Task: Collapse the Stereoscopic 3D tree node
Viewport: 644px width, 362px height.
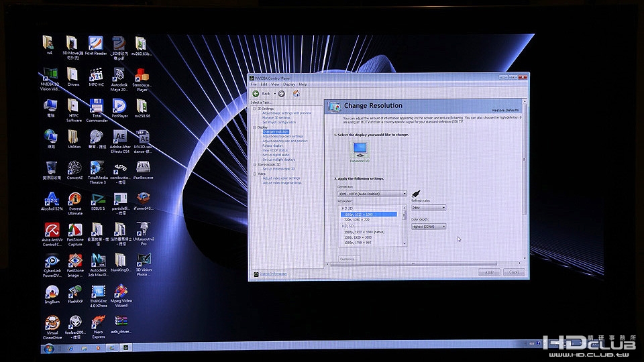Action: point(255,165)
